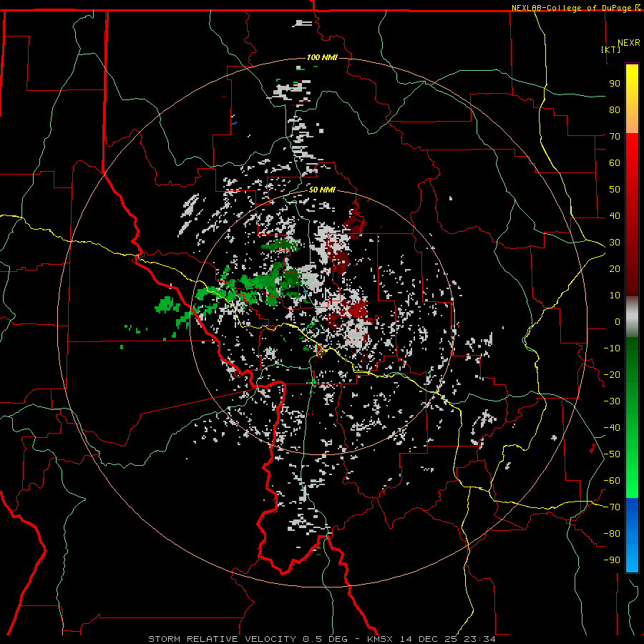Click the -20 tick label on velocity scale
This screenshot has width=644, height=644.
pyautogui.click(x=612, y=374)
